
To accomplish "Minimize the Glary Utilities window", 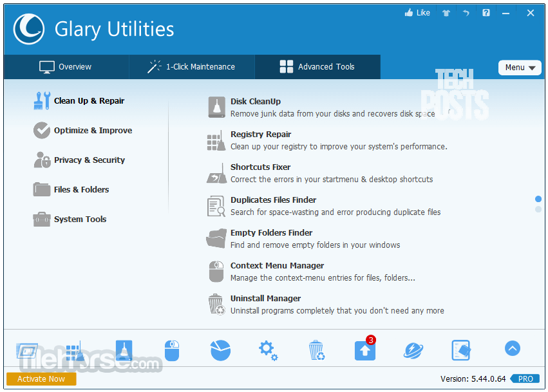I will pyautogui.click(x=505, y=14).
